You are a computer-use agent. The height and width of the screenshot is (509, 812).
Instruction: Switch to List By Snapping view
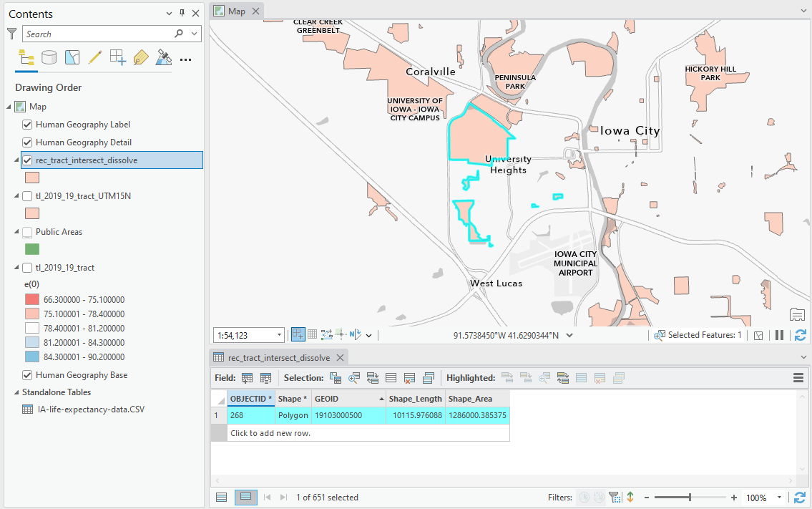[117, 57]
